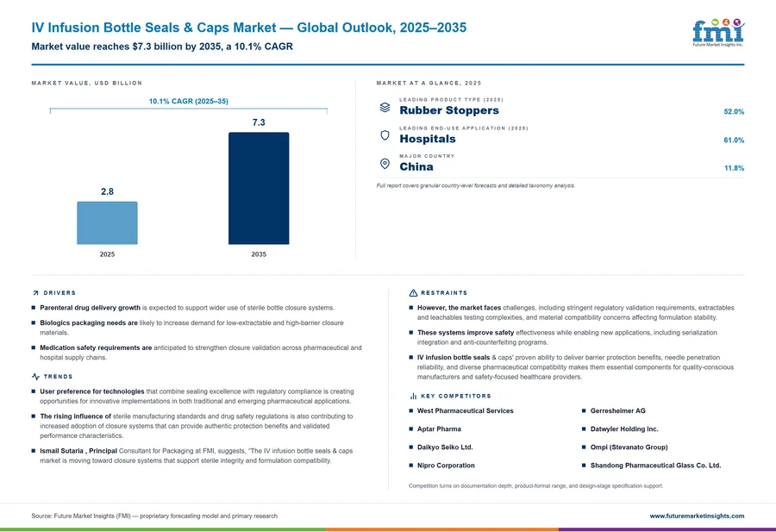Click the Drivers section heading
The image size is (776, 532).
click(x=59, y=293)
